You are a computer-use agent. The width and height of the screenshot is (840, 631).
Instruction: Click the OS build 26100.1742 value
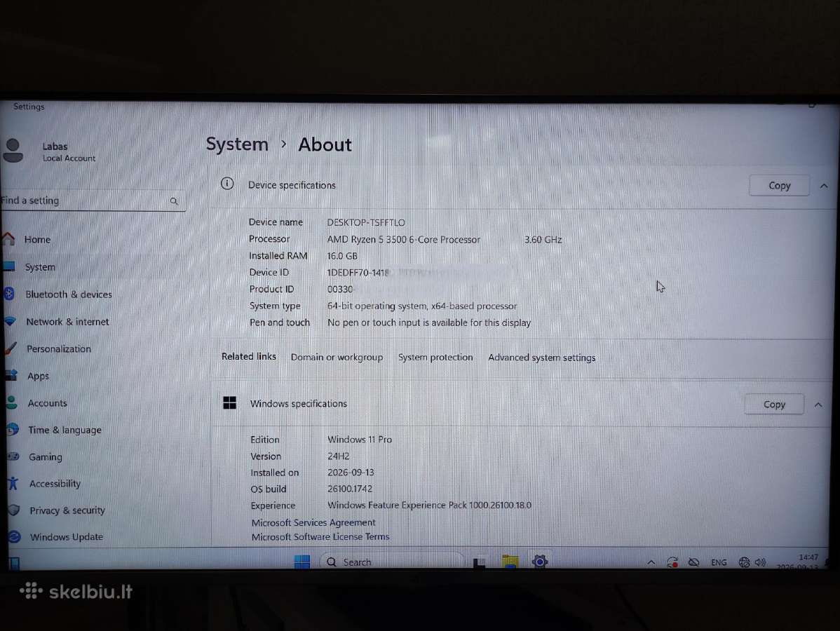click(350, 489)
